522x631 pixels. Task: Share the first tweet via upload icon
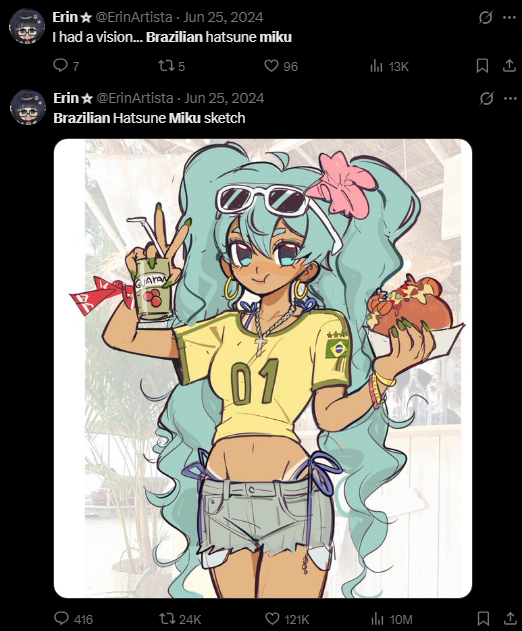pyautogui.click(x=509, y=66)
